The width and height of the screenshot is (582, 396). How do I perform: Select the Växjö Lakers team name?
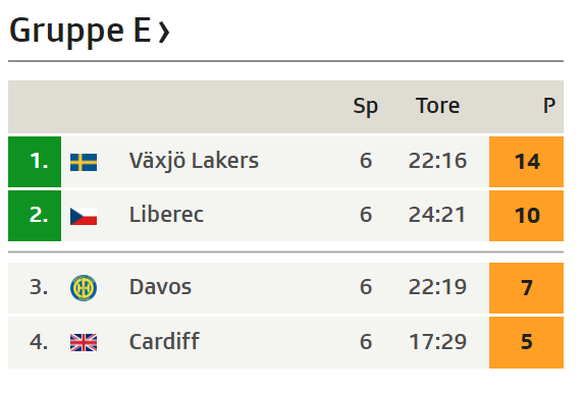click(194, 161)
